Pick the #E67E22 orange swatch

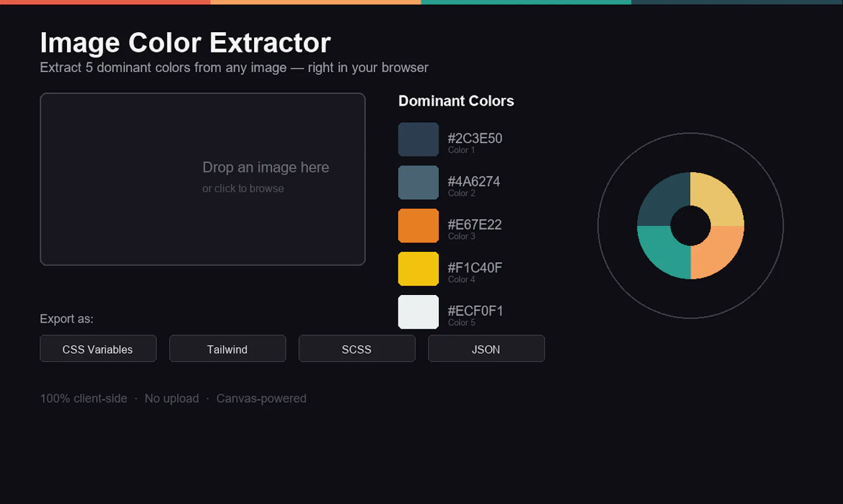click(418, 226)
